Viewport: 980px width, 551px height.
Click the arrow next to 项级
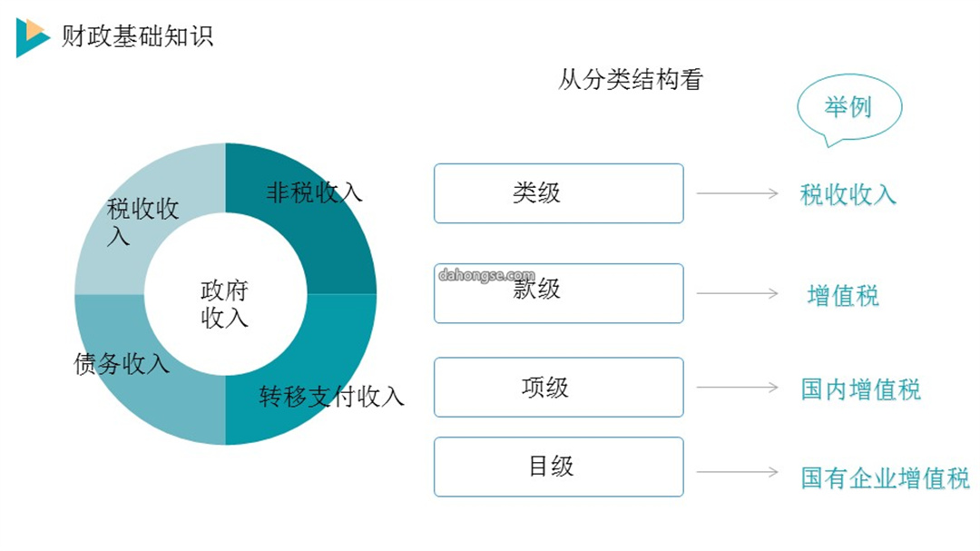[738, 387]
